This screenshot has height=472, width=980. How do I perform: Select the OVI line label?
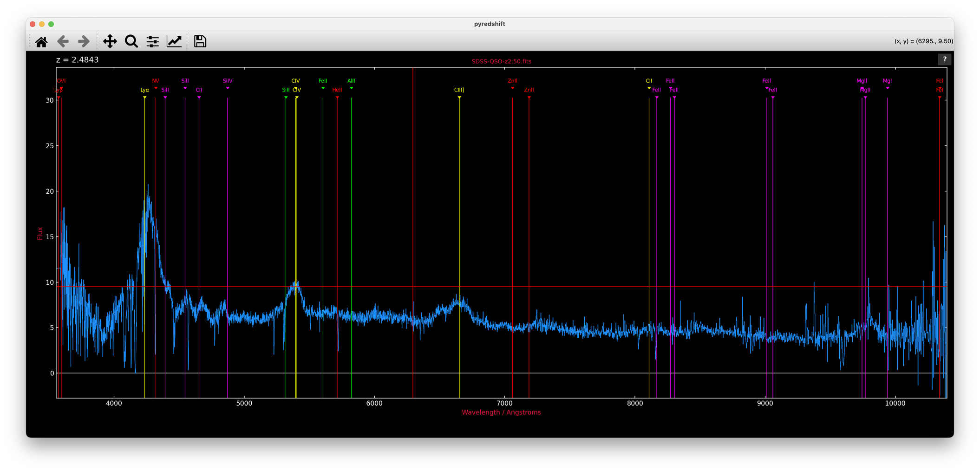coord(61,81)
